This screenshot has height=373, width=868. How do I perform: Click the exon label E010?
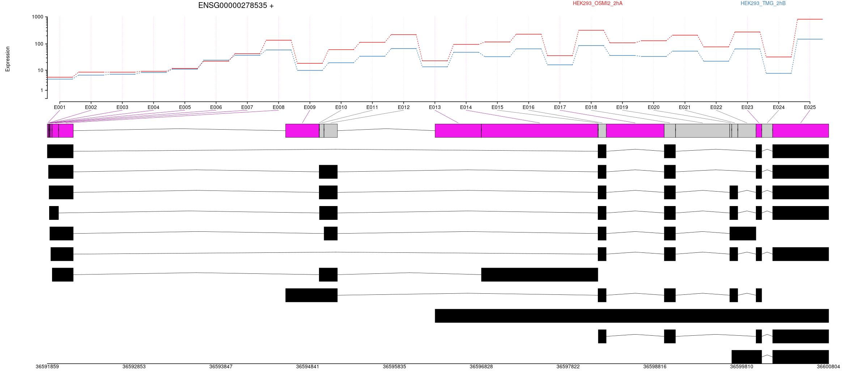(x=341, y=107)
